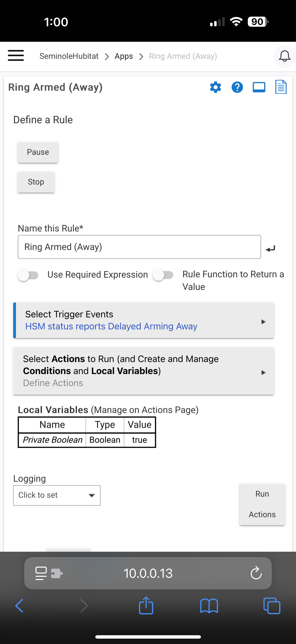Screen dimensions: 296x644
Task: Open HSM status reports Delayed Arming Away link
Action: click(111, 326)
